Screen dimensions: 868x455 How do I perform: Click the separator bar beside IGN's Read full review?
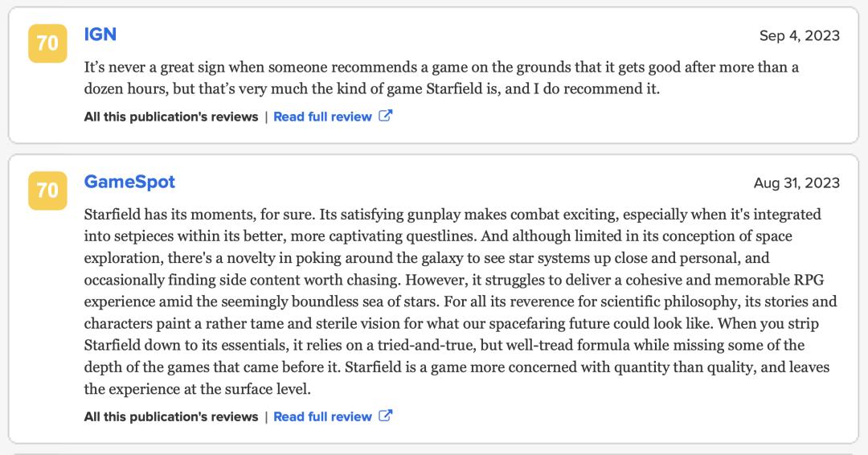point(266,117)
